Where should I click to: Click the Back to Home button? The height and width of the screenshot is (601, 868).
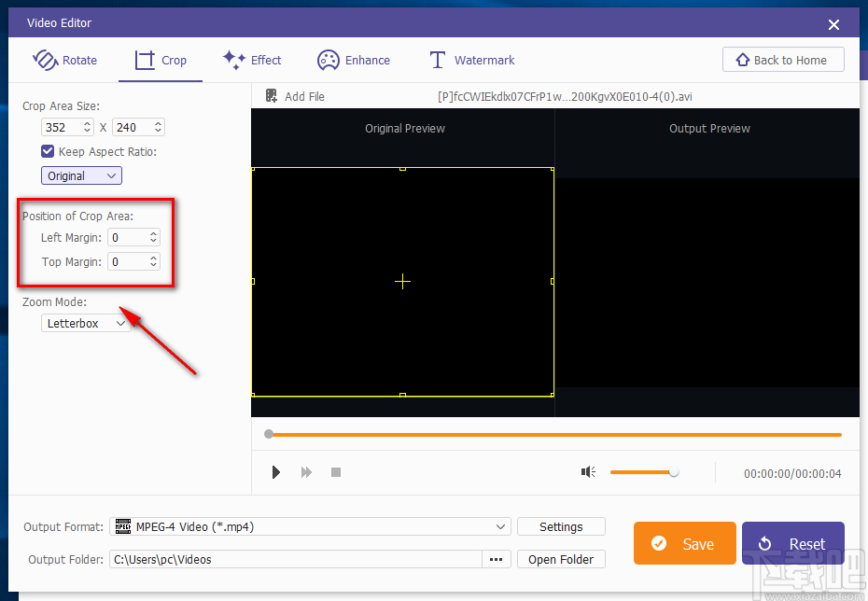tap(782, 60)
